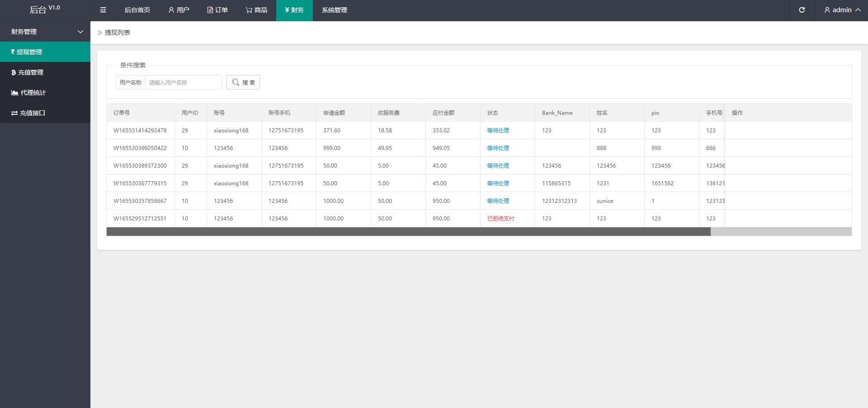Click the 用户名称 search input field
Image resolution: width=868 pixels, height=408 pixels.
183,82
